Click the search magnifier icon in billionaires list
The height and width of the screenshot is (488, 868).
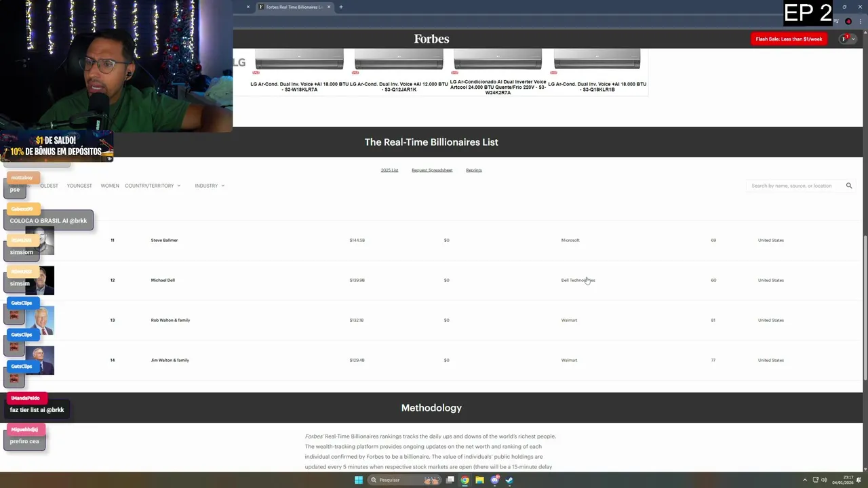point(848,186)
